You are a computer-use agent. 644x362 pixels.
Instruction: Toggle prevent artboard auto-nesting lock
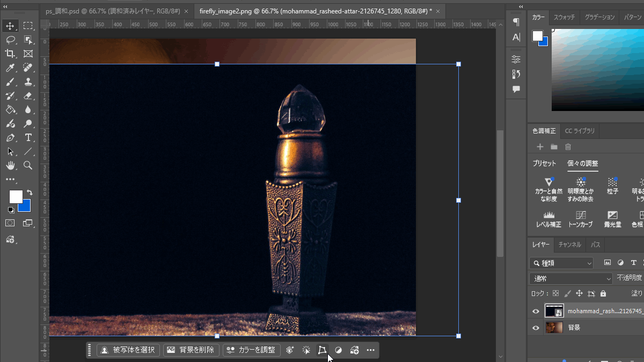click(591, 293)
